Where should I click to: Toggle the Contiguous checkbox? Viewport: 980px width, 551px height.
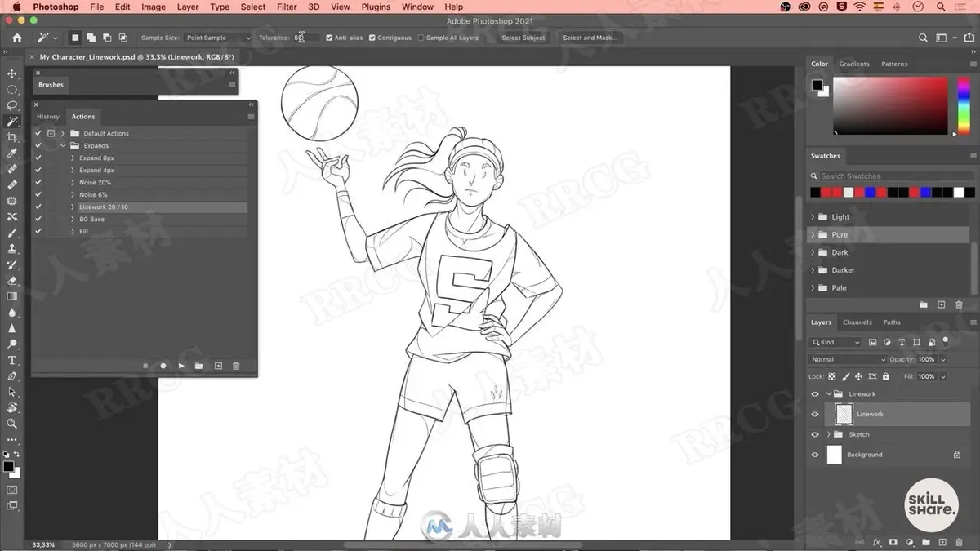point(372,38)
